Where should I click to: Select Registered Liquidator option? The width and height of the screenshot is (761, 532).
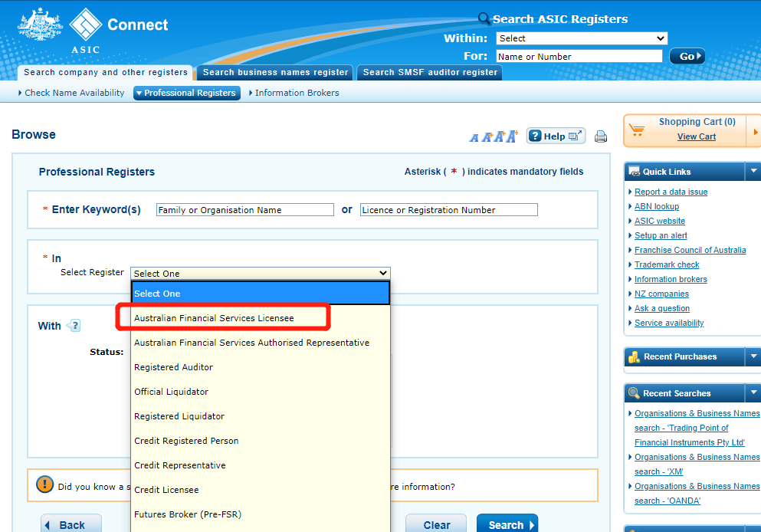click(260, 416)
